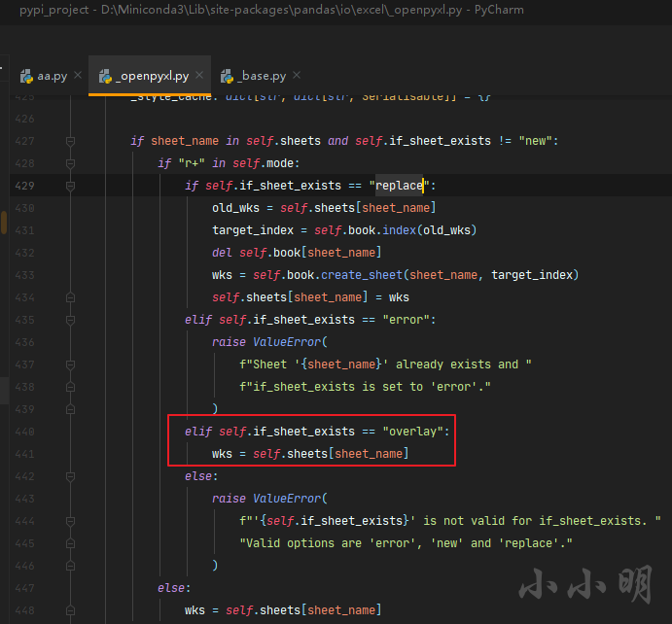Click create_sheet method call on line 433
This screenshot has height=624, width=672.
click(x=362, y=275)
